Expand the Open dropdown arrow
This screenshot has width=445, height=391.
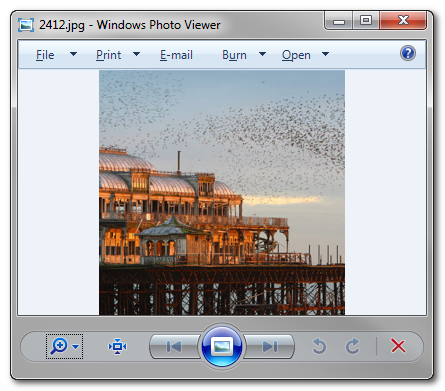click(326, 54)
